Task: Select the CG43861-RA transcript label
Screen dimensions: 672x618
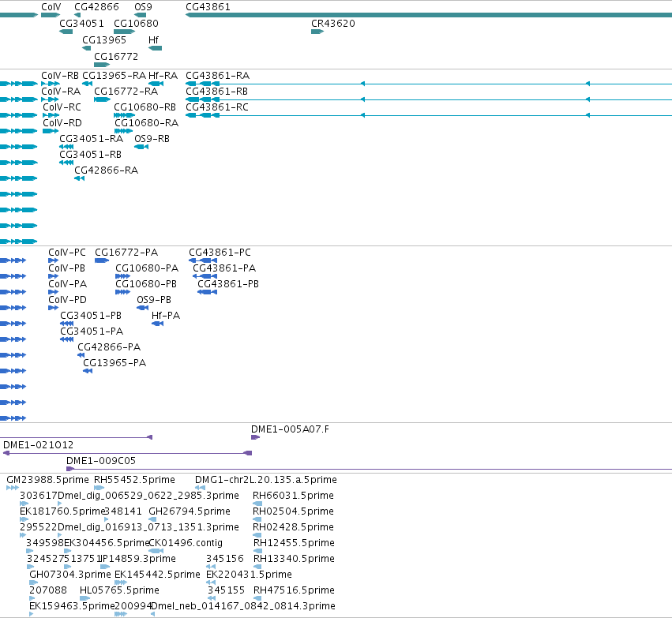Action: (x=218, y=76)
